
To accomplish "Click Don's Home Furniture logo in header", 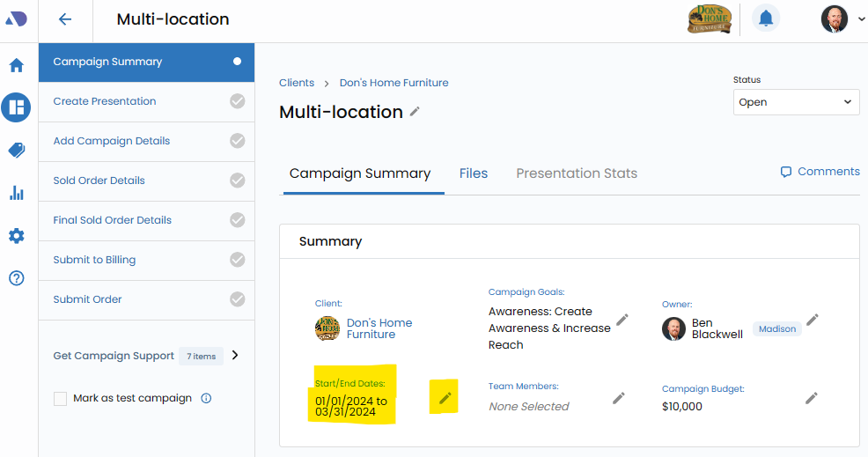I will tap(709, 18).
